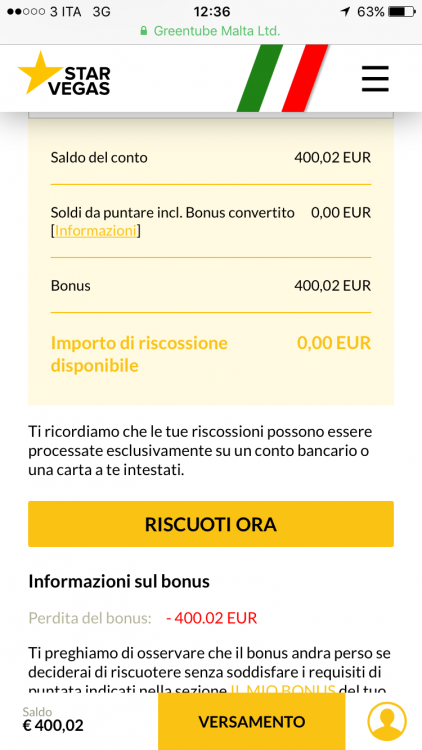The width and height of the screenshot is (422, 750).
Task: Tap the signal strength dots
Action: pos(26,11)
